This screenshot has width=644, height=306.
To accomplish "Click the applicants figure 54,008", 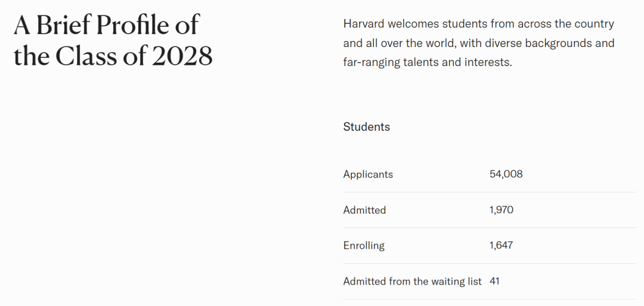I will [x=506, y=174].
